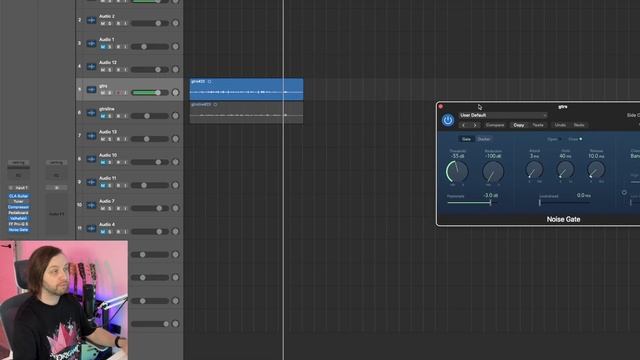Image resolution: width=640 pixels, height=360 pixels.
Task: Click the Audio 10 pan knob
Action: click(176, 162)
